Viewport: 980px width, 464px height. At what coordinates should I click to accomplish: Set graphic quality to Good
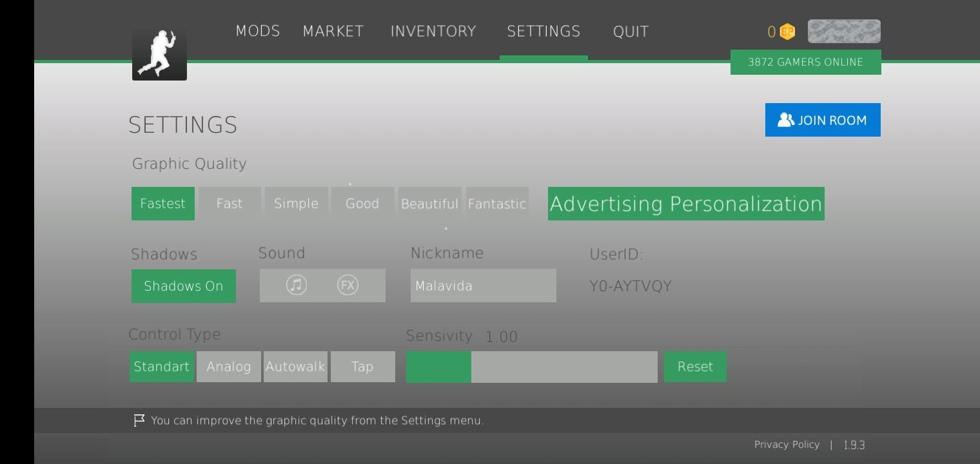click(x=362, y=204)
